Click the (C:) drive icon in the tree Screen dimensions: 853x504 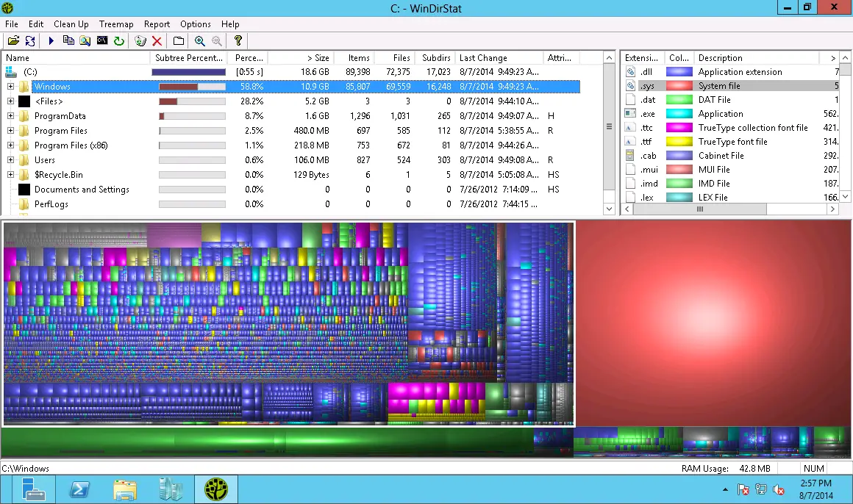pos(11,72)
